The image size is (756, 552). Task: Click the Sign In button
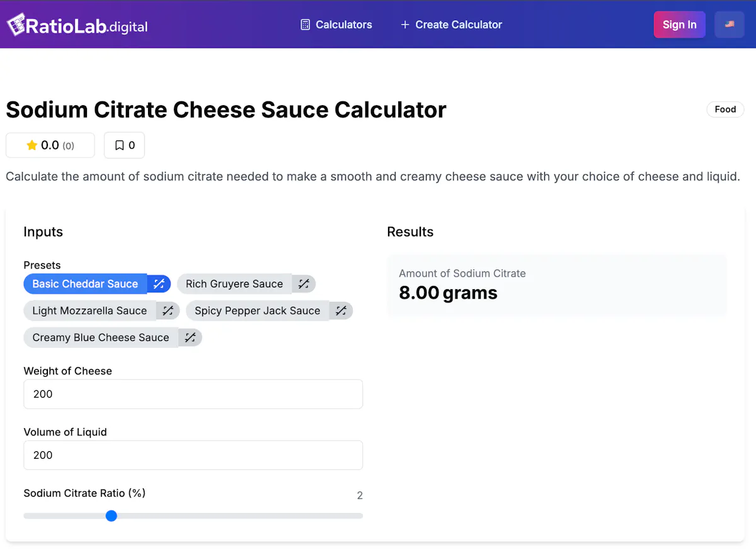(x=679, y=25)
